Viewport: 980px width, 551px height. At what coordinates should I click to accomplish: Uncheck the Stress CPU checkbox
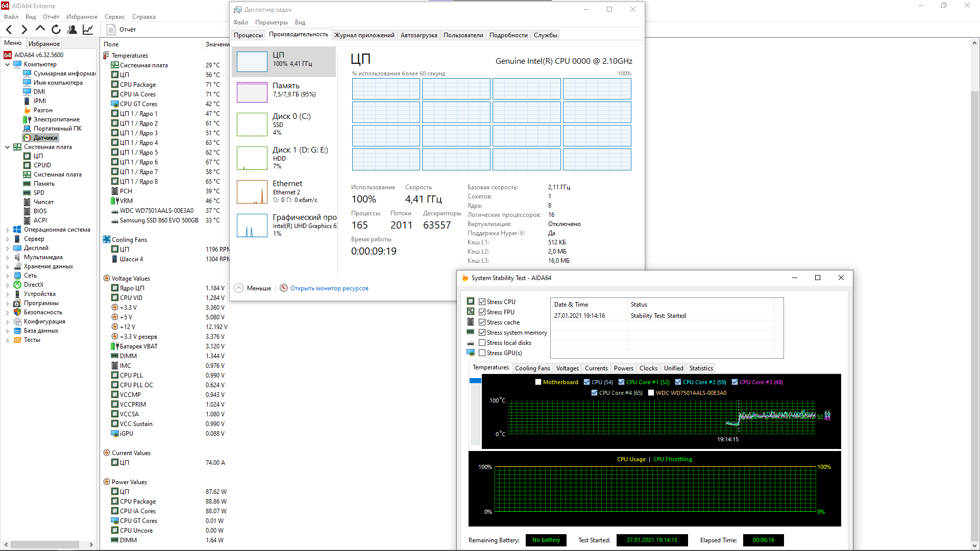482,302
